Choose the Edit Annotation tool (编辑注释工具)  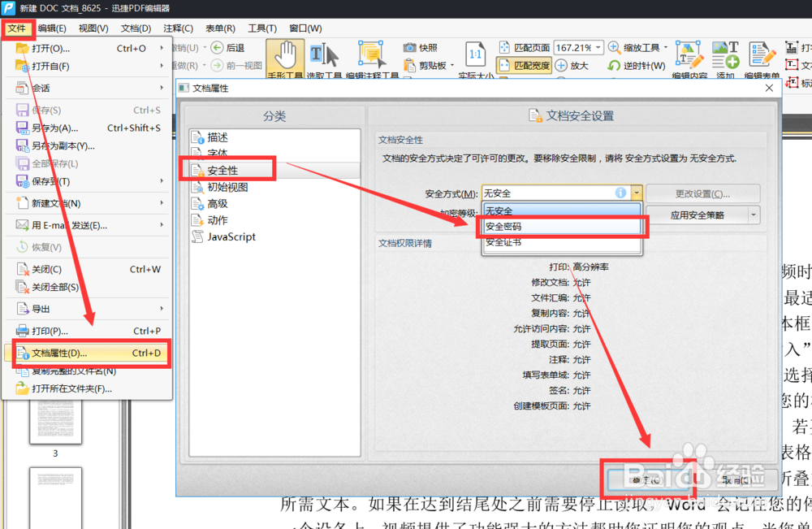[371, 58]
